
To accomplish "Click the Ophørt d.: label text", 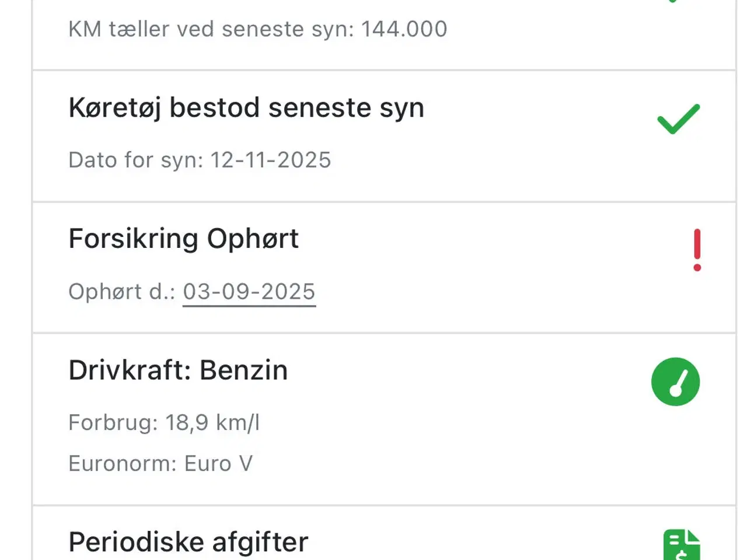I will point(121,292).
